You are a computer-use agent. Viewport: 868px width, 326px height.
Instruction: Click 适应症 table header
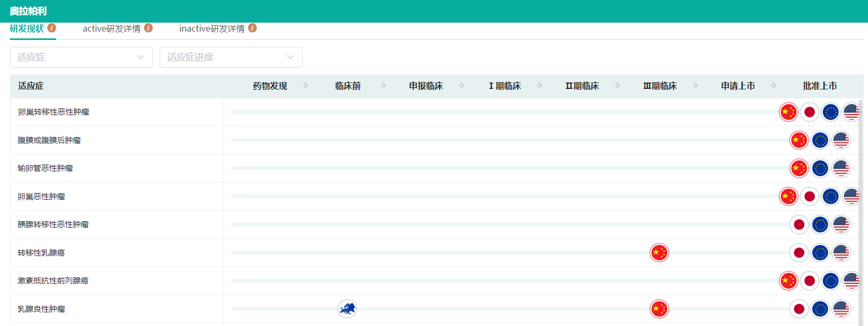[x=31, y=86]
